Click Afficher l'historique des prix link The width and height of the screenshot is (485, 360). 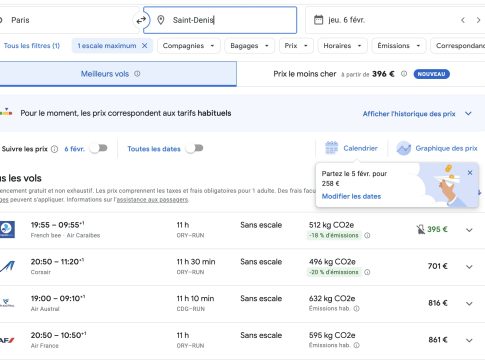click(x=409, y=114)
